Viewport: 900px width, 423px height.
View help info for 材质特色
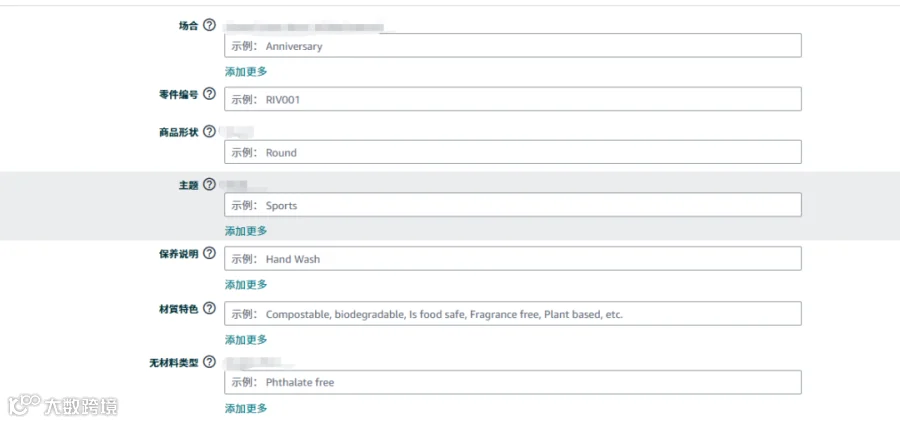(x=210, y=308)
